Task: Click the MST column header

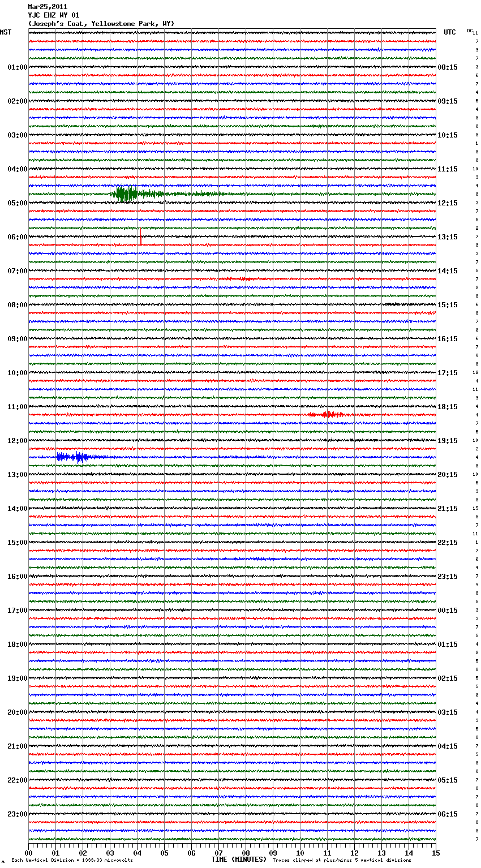Action: [x=6, y=32]
